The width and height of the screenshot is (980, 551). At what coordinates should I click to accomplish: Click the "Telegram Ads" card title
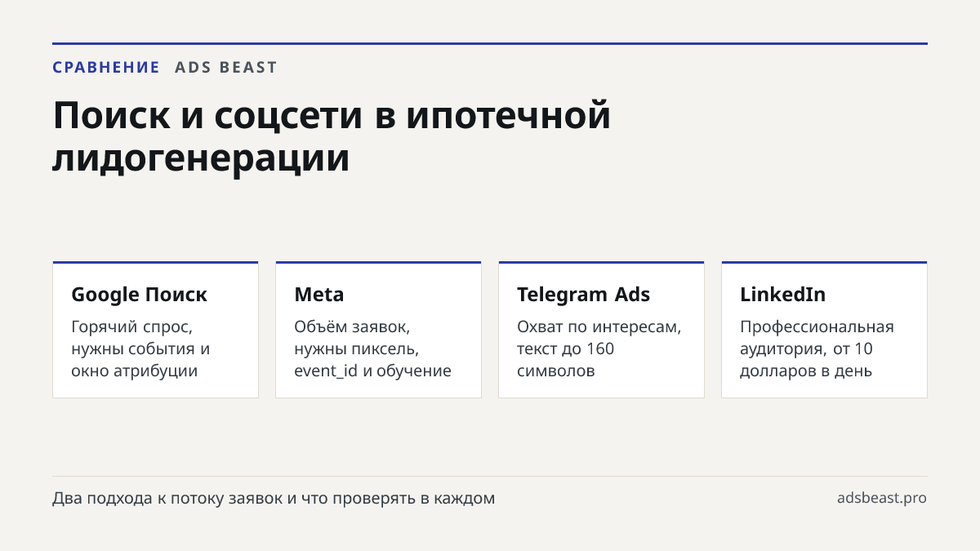583,295
